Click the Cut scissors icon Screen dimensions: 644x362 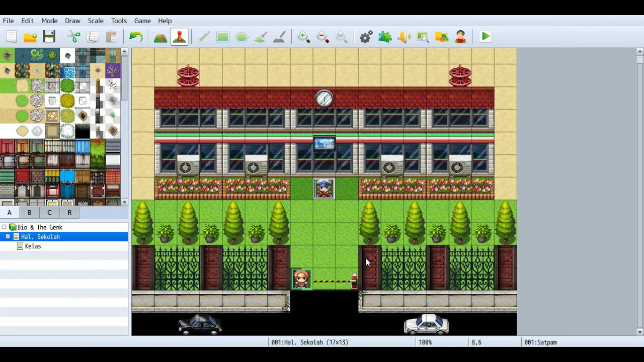tap(74, 37)
